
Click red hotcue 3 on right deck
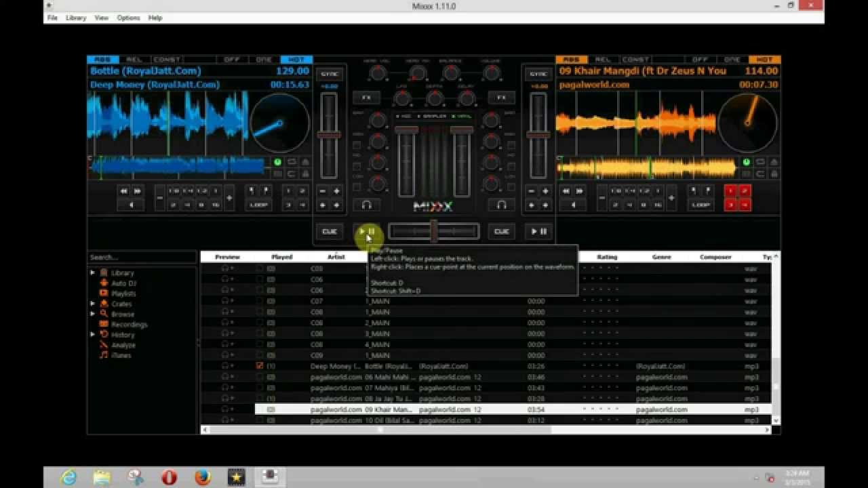tap(731, 205)
